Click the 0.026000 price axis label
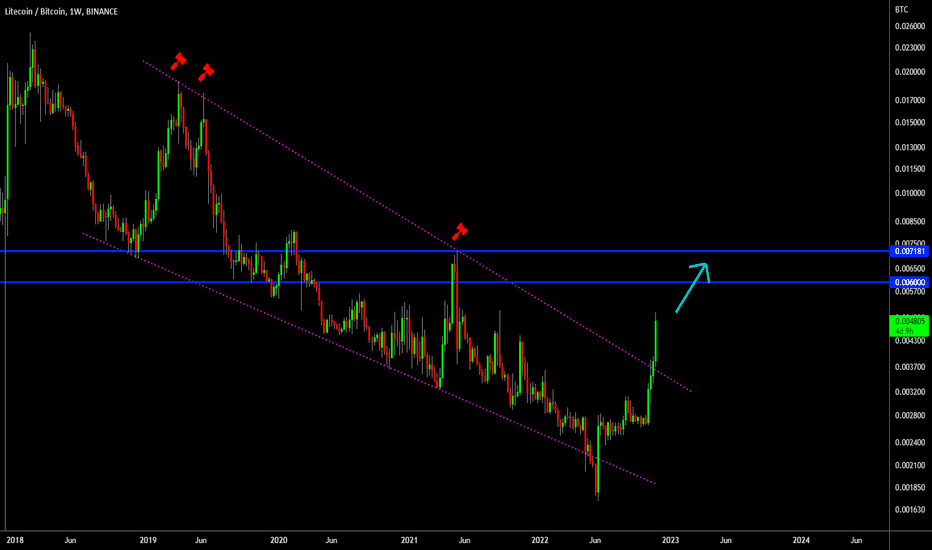This screenshot has height=550, width=932. (x=910, y=26)
